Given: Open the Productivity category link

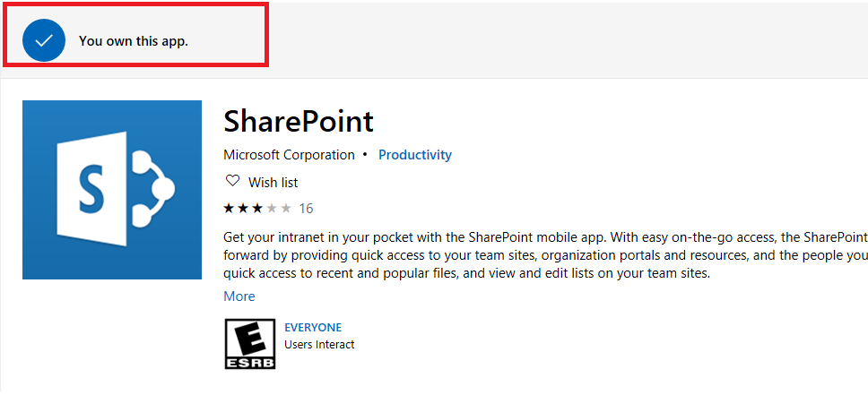Looking at the screenshot, I should 415,155.
